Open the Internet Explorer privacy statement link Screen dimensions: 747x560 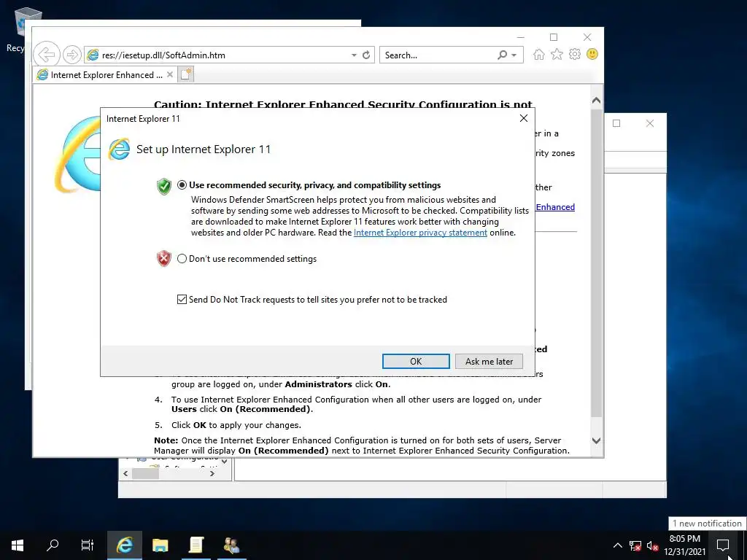pyautogui.click(x=420, y=233)
